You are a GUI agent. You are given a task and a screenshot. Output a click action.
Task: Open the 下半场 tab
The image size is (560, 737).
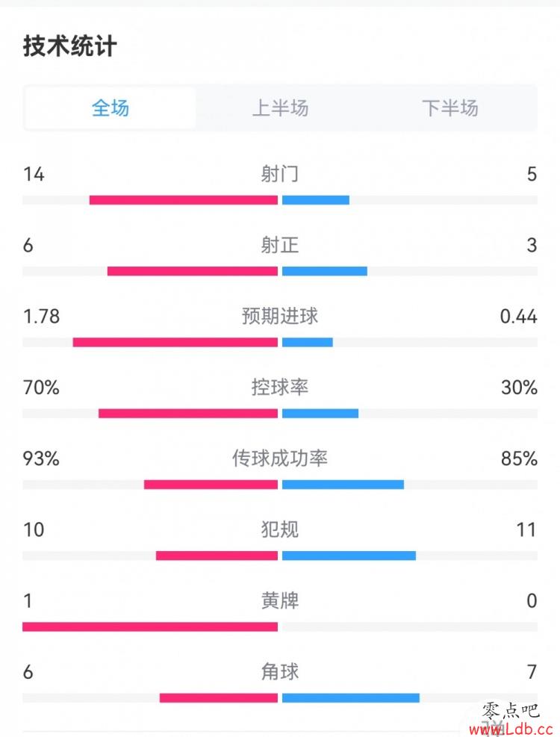click(450, 108)
